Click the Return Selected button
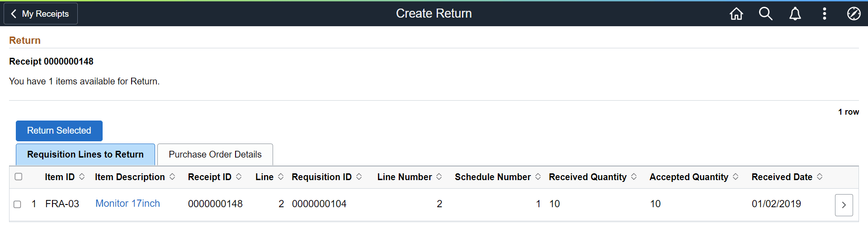The height and width of the screenshot is (237, 868). pyautogui.click(x=59, y=131)
